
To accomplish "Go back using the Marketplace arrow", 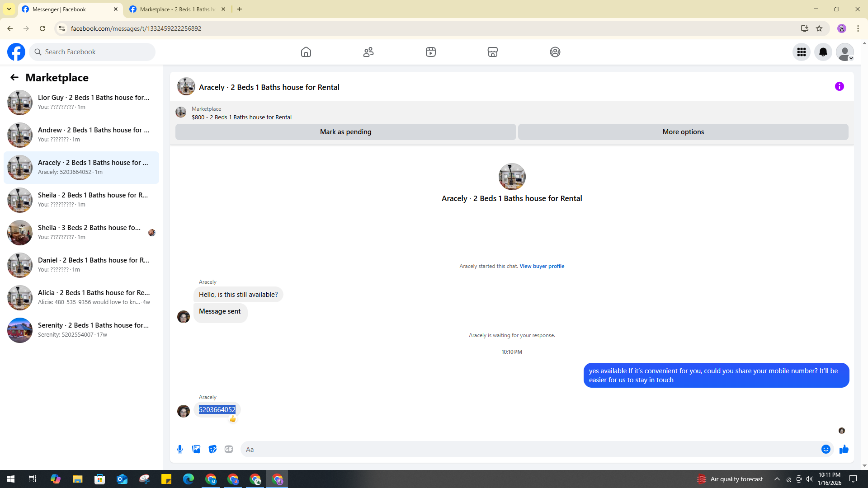I will pyautogui.click(x=14, y=78).
